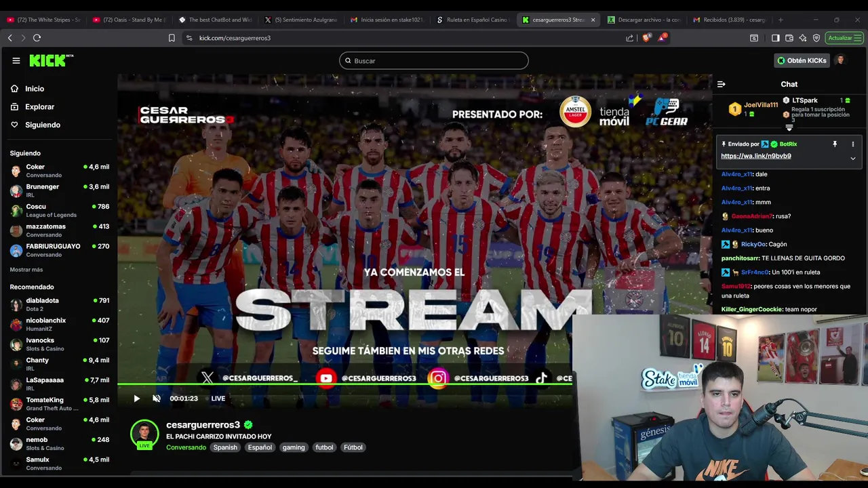Open Brave Wallet icon
This screenshot has width=868, height=488.
[x=789, y=38]
